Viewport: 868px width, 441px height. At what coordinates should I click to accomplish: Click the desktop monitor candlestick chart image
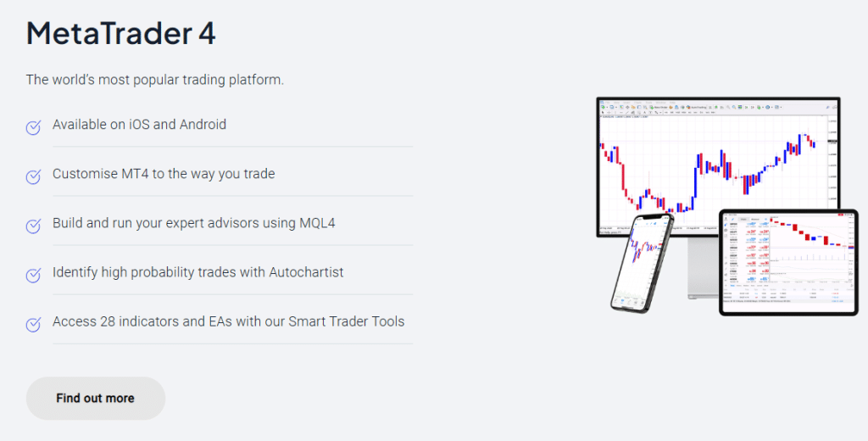718,166
